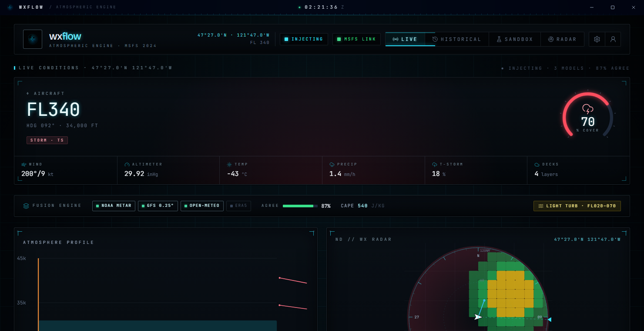644x331 pixels.
Task: Click the "87%" next to the AGREE bar
Action: (x=326, y=206)
